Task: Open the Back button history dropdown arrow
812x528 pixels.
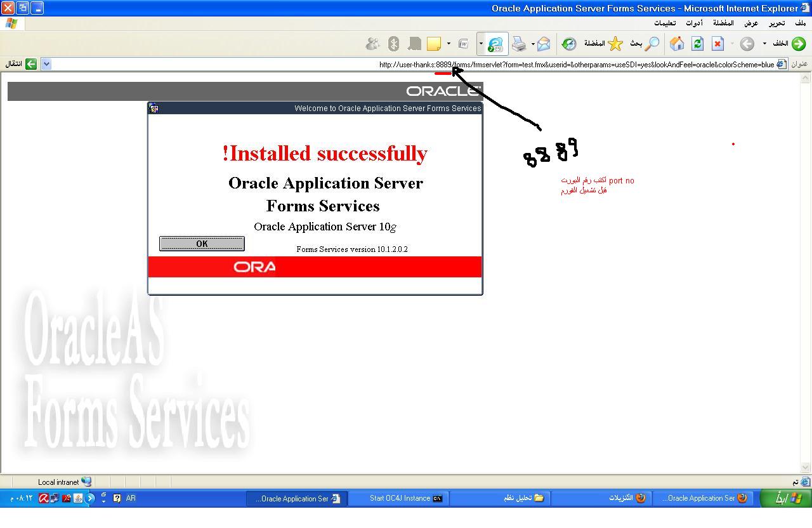Action: coord(764,44)
